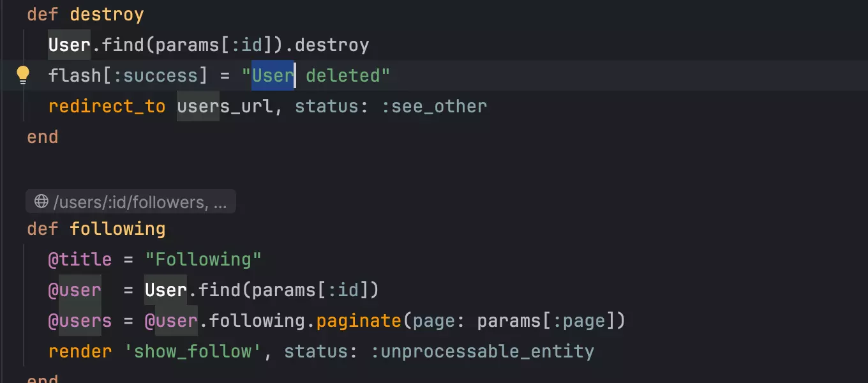
Task: Click the yellow lightbulb quick-fix icon
Action: coord(23,75)
